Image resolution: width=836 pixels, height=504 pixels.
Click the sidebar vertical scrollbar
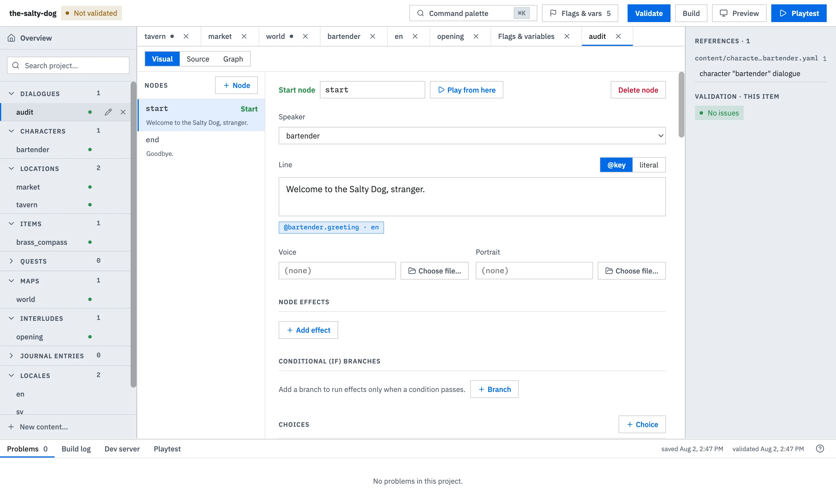(133, 234)
